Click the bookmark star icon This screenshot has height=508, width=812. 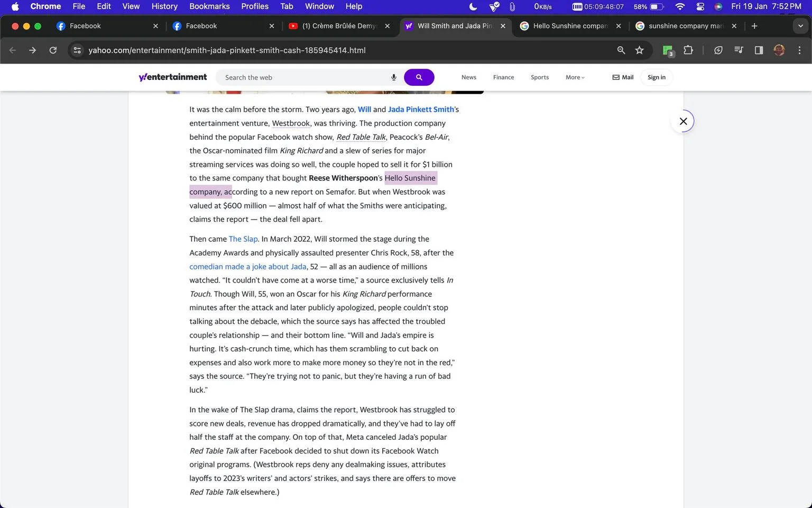(640, 50)
